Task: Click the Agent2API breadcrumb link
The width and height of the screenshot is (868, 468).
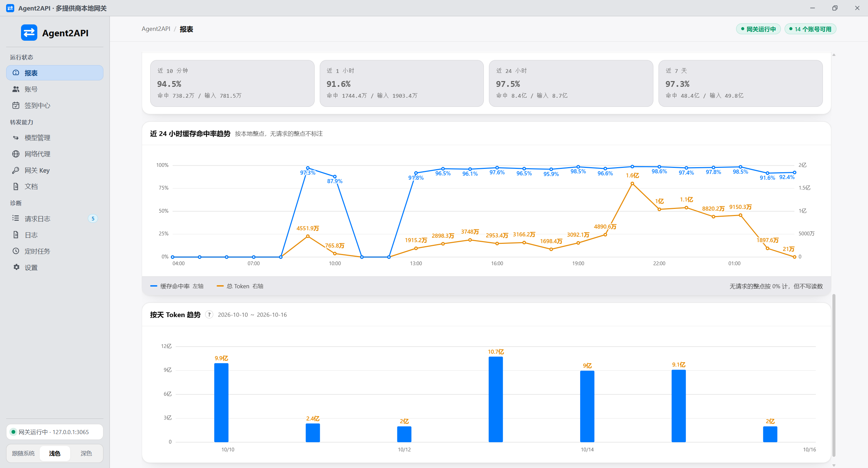Action: [156, 29]
